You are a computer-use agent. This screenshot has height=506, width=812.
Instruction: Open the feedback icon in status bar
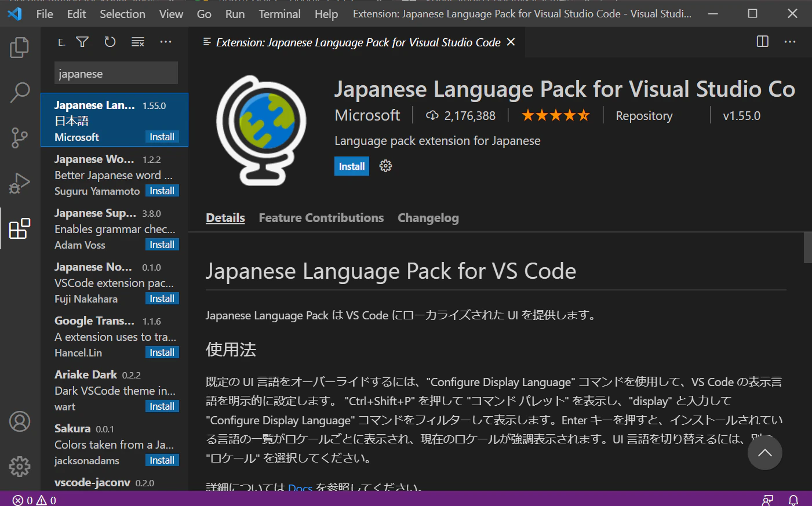pos(768,500)
